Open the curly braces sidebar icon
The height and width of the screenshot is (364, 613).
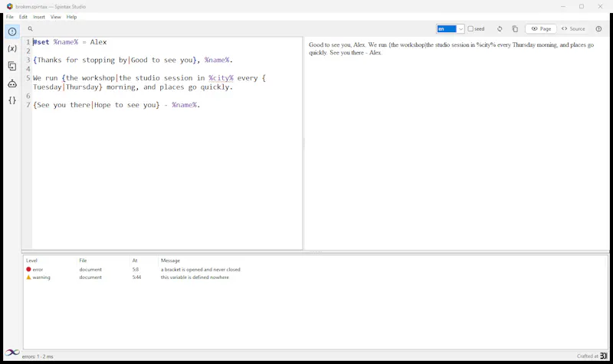point(12,100)
